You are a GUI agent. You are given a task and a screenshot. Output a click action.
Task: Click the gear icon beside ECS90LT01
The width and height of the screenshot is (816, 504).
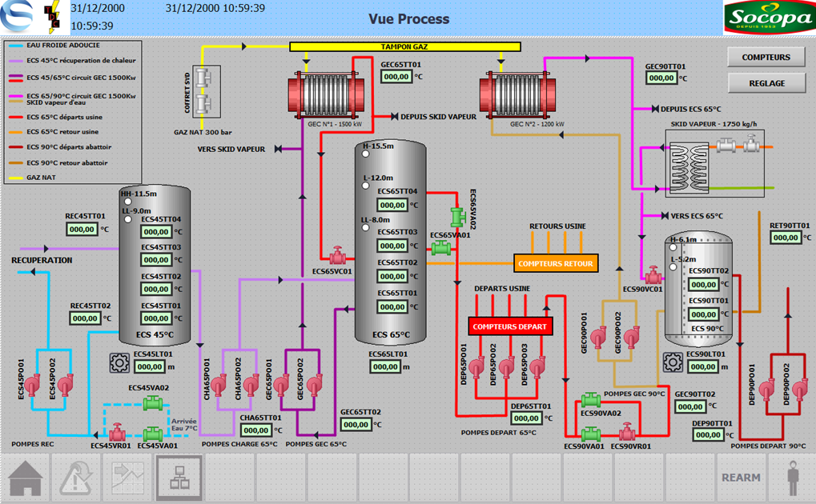coord(673,364)
